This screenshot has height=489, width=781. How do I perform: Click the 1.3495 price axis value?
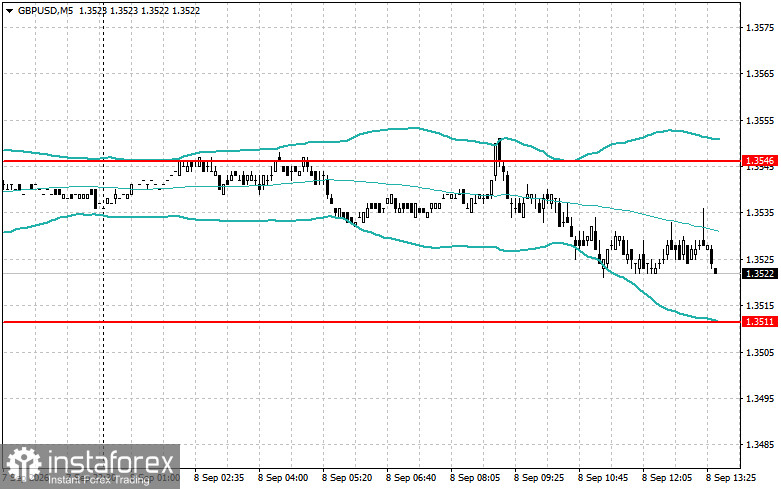click(x=760, y=398)
